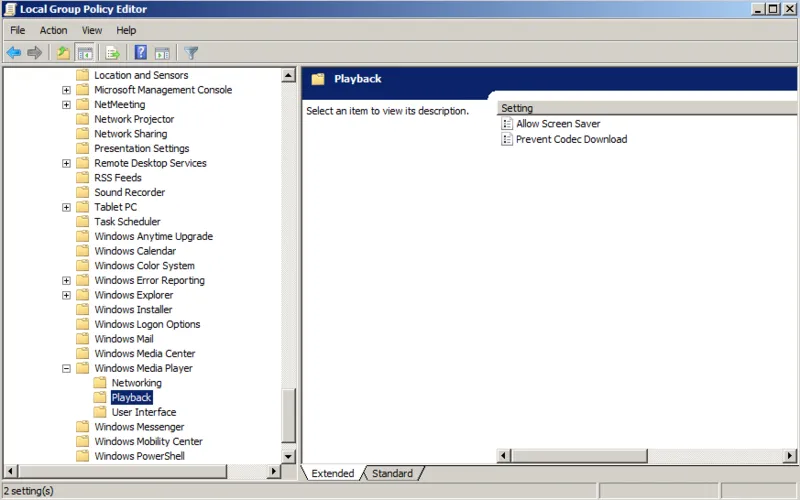Open the View menu
The width and height of the screenshot is (800, 500).
pos(92,30)
